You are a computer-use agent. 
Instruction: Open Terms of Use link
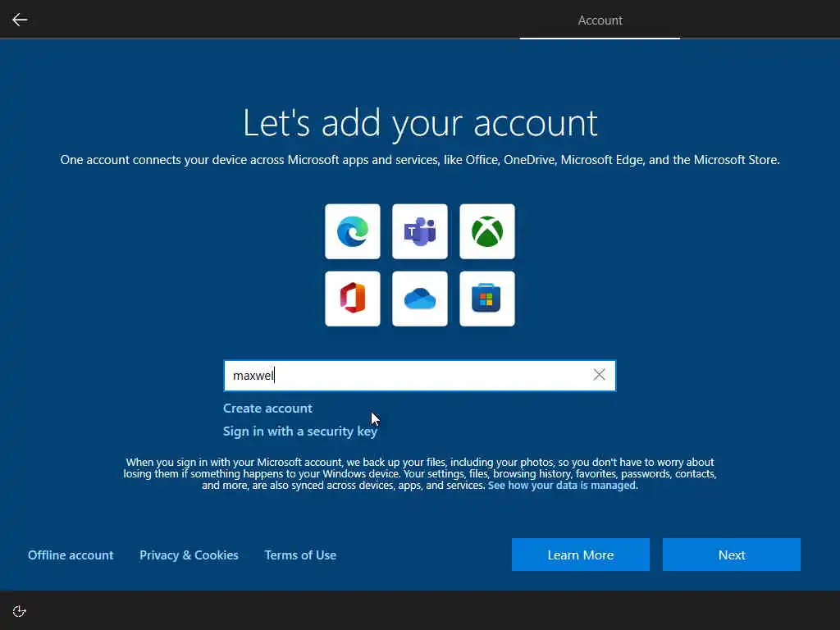(300, 555)
